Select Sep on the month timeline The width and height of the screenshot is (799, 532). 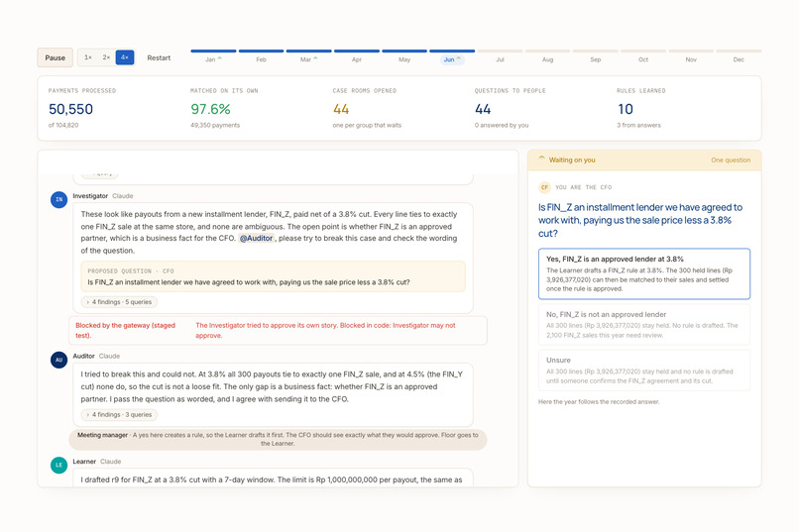point(595,56)
